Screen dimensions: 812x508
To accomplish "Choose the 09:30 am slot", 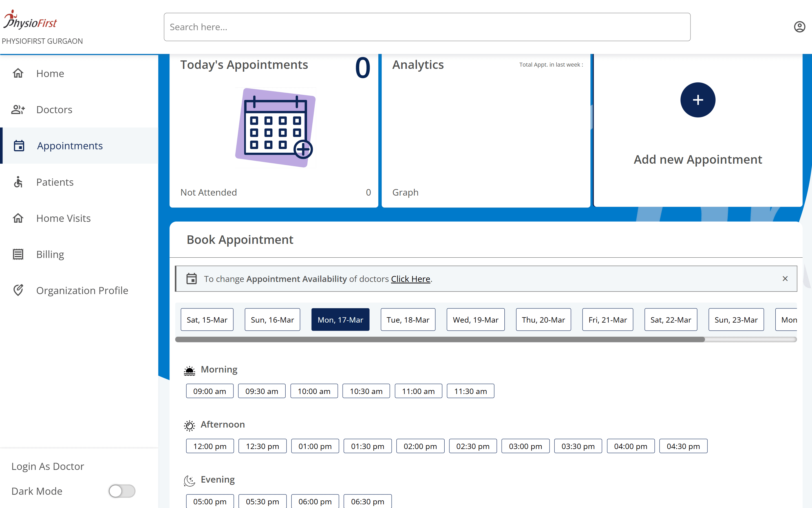I will [262, 391].
